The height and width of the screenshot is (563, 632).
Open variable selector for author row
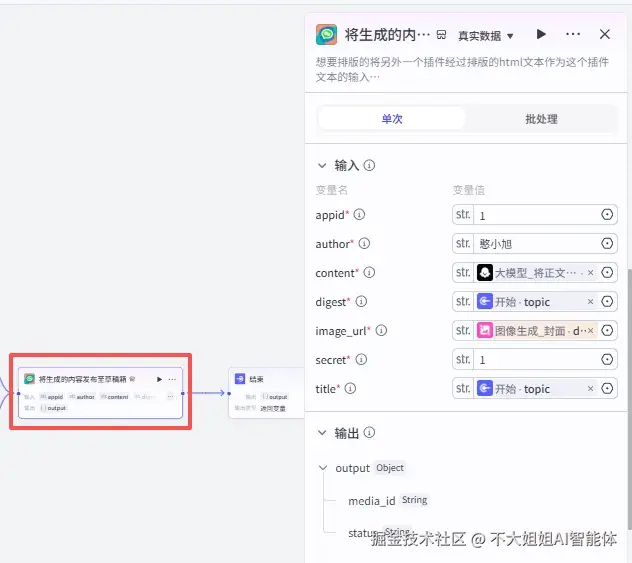coord(607,243)
